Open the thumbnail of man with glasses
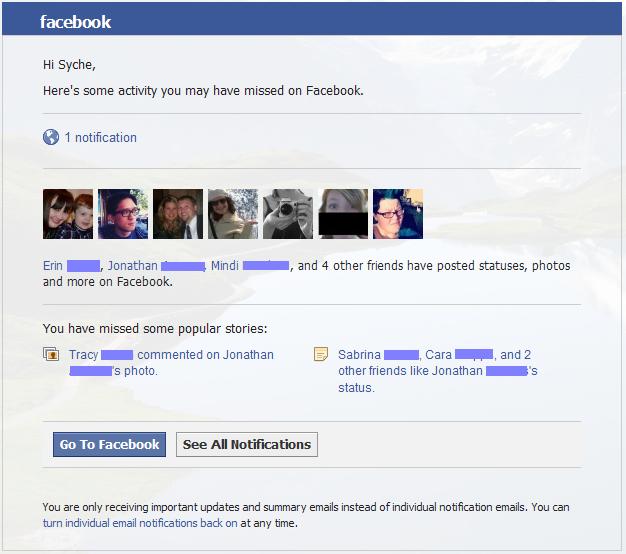The width and height of the screenshot is (626, 554). (123, 214)
